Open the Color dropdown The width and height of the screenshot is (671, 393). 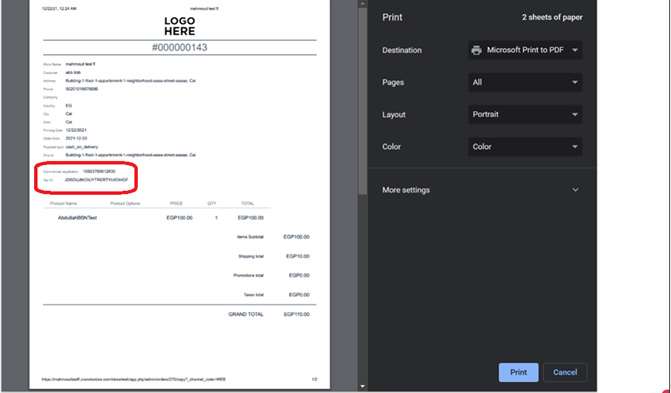click(525, 146)
